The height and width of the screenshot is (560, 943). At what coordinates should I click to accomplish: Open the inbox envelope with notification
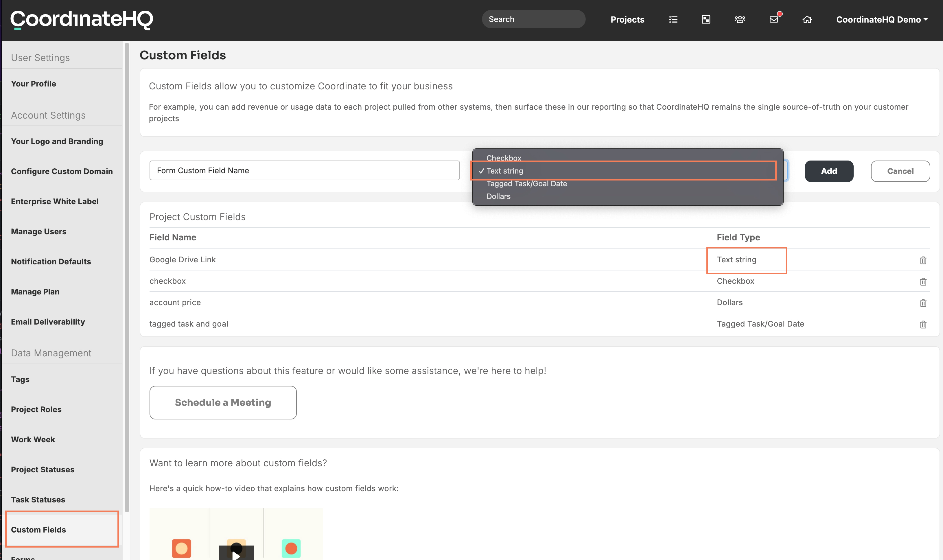click(x=774, y=19)
